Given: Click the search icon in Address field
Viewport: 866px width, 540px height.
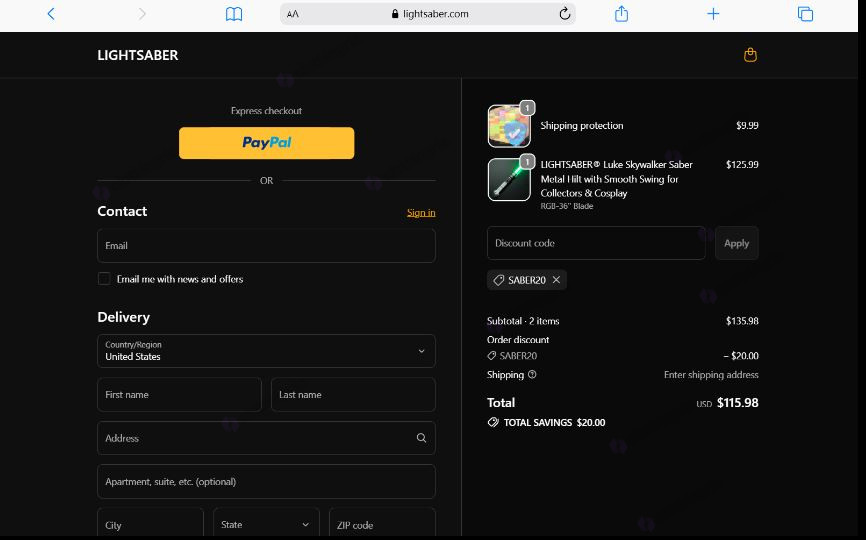Looking at the screenshot, I should pyautogui.click(x=421, y=438).
